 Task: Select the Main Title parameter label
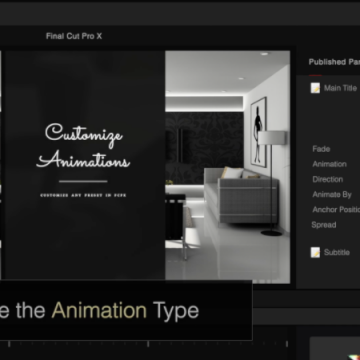[x=340, y=88]
